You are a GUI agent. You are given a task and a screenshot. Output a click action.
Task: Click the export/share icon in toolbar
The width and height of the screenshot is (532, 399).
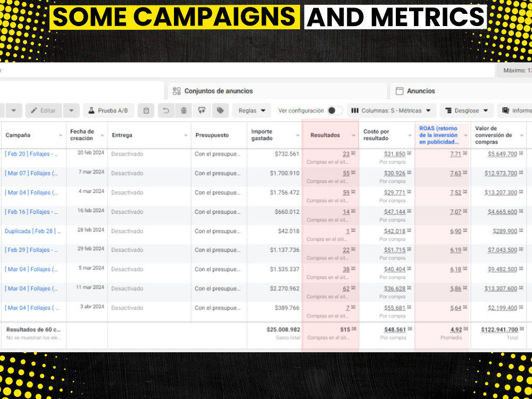click(202, 111)
